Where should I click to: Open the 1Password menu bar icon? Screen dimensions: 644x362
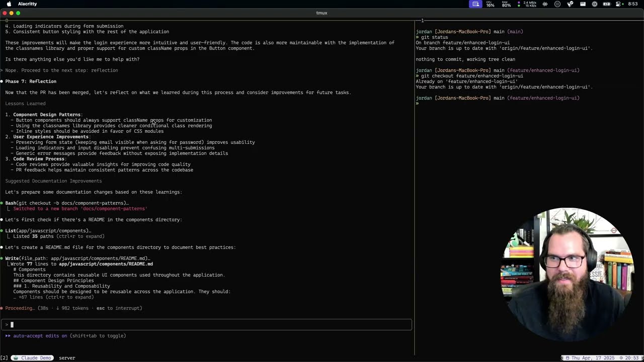pyautogui.click(x=595, y=4)
